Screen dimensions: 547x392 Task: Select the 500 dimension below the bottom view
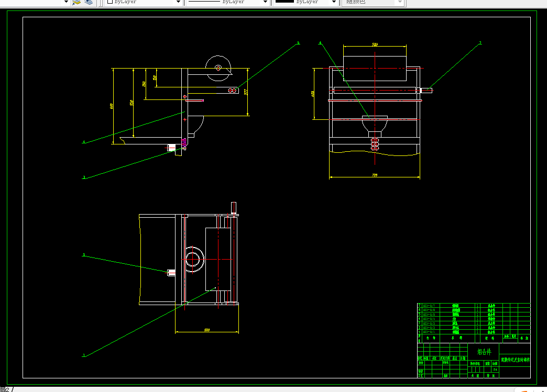click(207, 330)
